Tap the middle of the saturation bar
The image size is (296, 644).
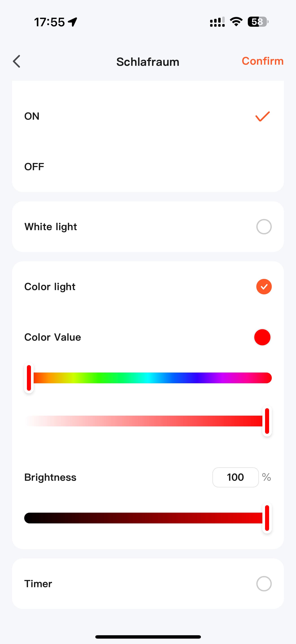coord(145,421)
